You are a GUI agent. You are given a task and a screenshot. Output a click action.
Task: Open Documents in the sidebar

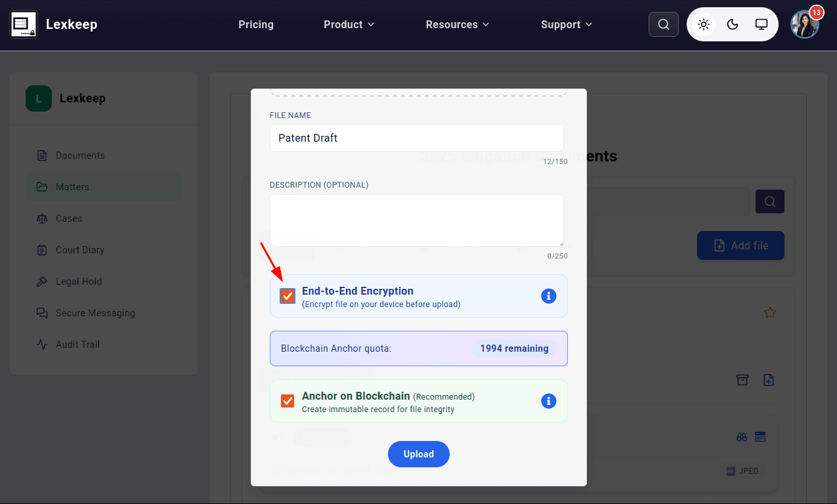click(104, 156)
